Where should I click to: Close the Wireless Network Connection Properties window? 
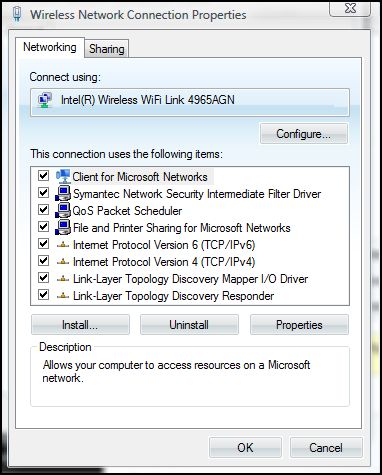pos(350,8)
